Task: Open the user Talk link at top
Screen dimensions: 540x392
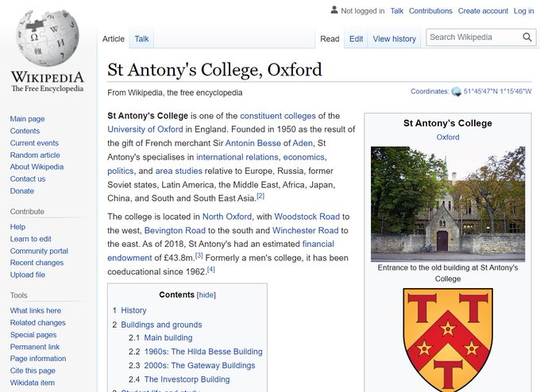Action: coord(397,11)
